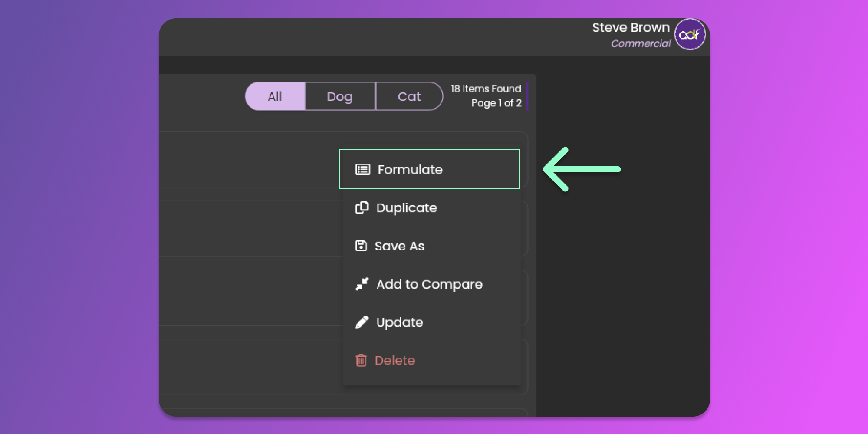Click the Add to Compare arrows icon

coord(362,284)
